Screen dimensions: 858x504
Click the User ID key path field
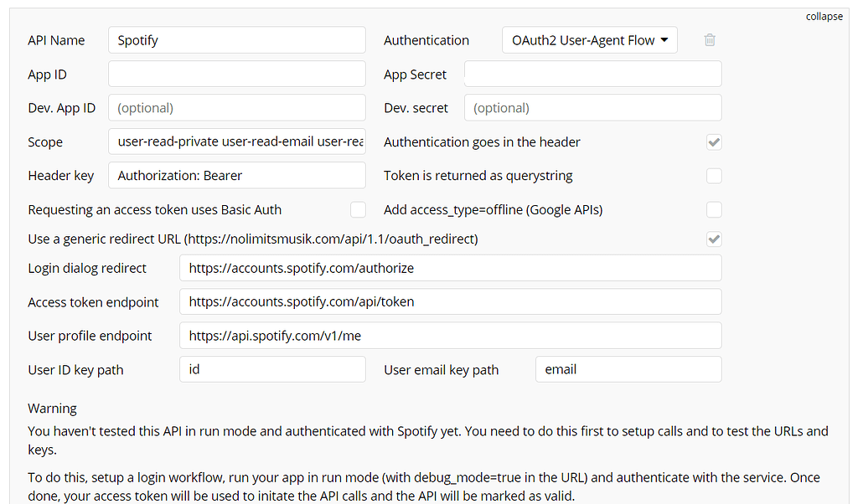(272, 368)
